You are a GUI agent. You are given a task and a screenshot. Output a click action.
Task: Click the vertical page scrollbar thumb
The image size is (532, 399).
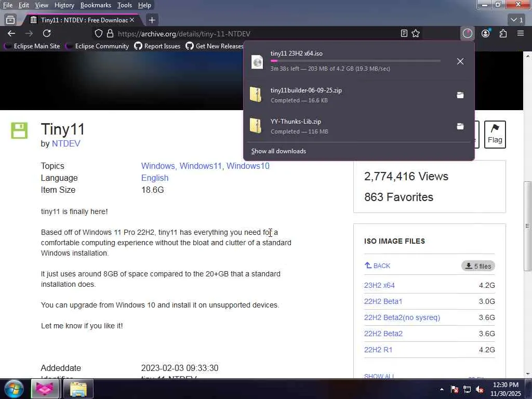pos(527,226)
